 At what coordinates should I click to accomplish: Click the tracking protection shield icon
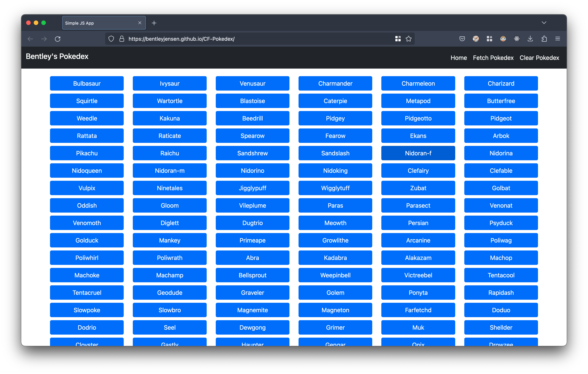click(111, 39)
